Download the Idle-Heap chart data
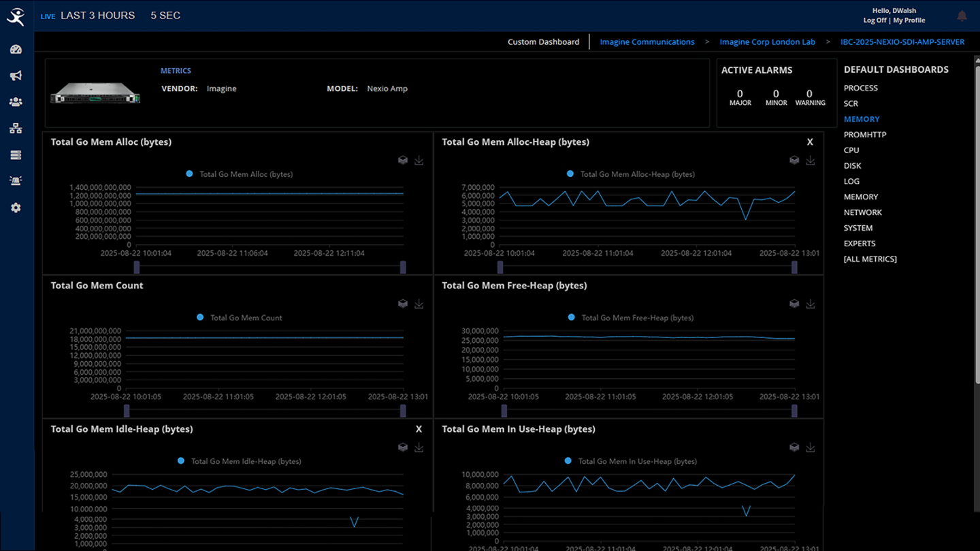The image size is (980, 551). [419, 448]
